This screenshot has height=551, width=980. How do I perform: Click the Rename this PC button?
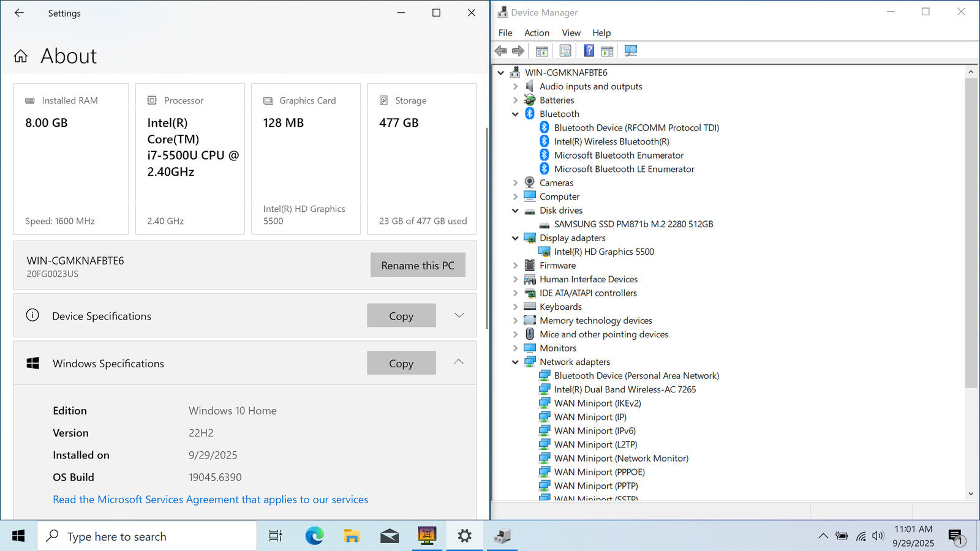(418, 265)
